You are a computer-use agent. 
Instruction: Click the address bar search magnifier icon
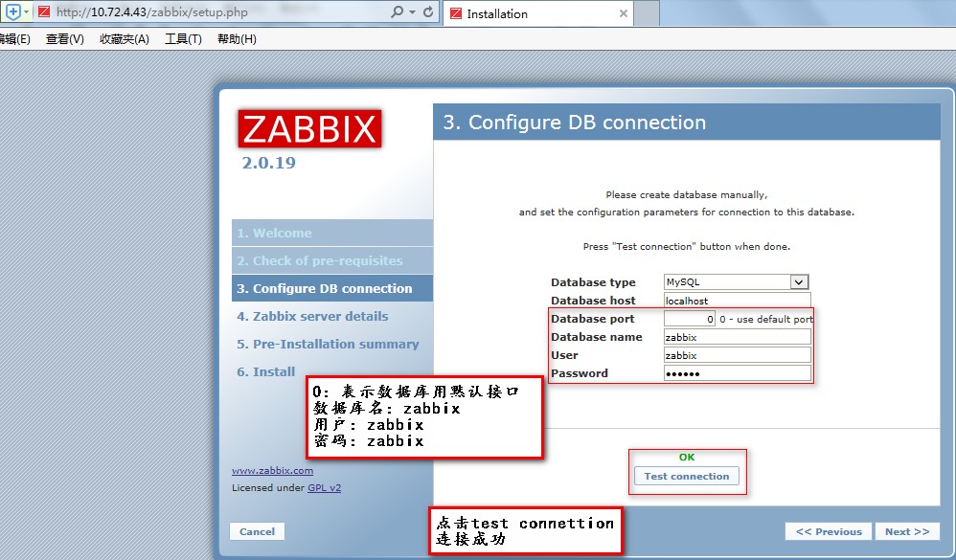397,11
